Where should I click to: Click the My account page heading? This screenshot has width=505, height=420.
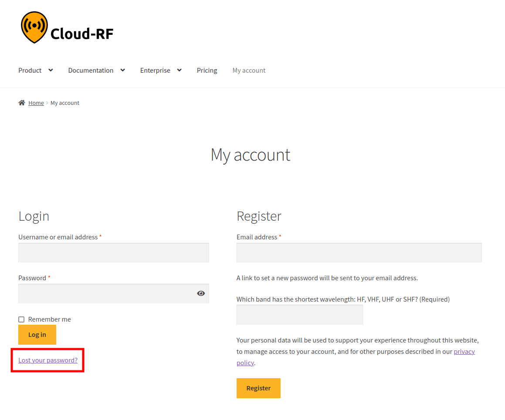[250, 155]
